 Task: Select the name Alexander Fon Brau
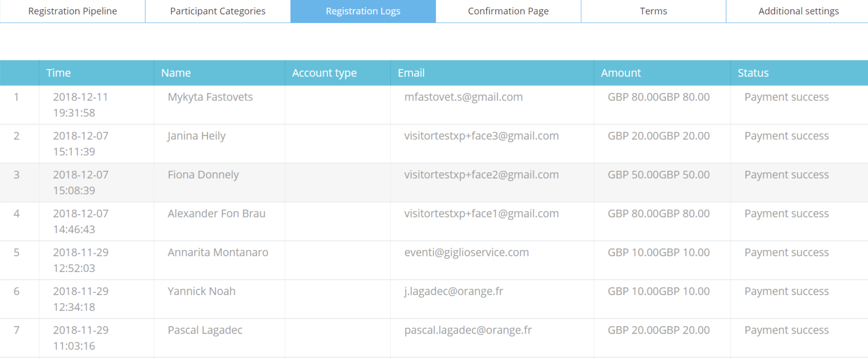click(217, 213)
